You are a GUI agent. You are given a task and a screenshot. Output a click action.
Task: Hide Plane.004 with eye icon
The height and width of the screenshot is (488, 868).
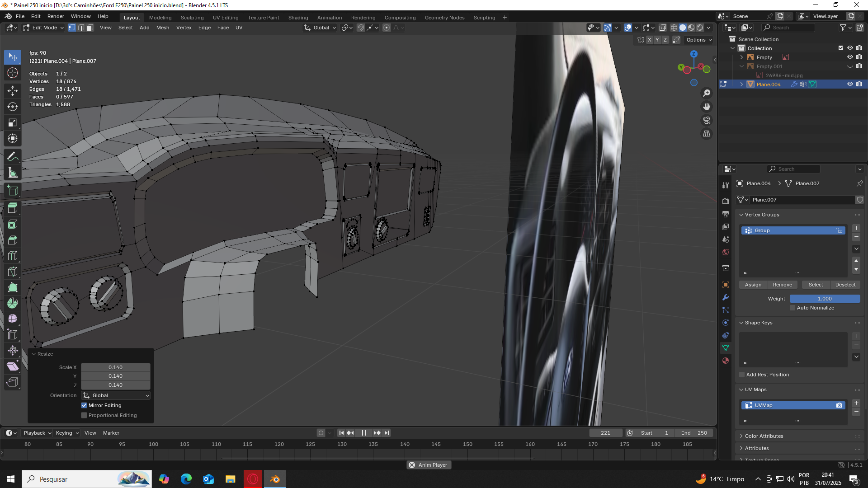[x=850, y=84]
